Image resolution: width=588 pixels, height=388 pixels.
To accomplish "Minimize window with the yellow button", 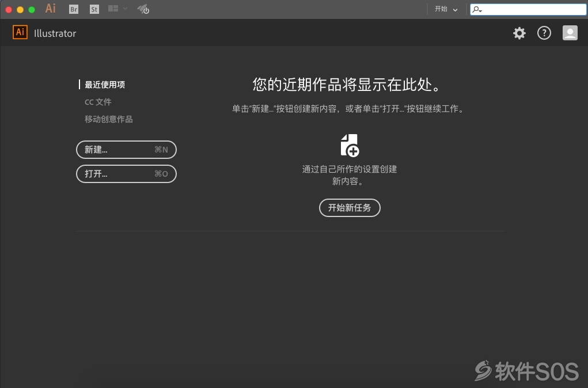I will [x=20, y=9].
